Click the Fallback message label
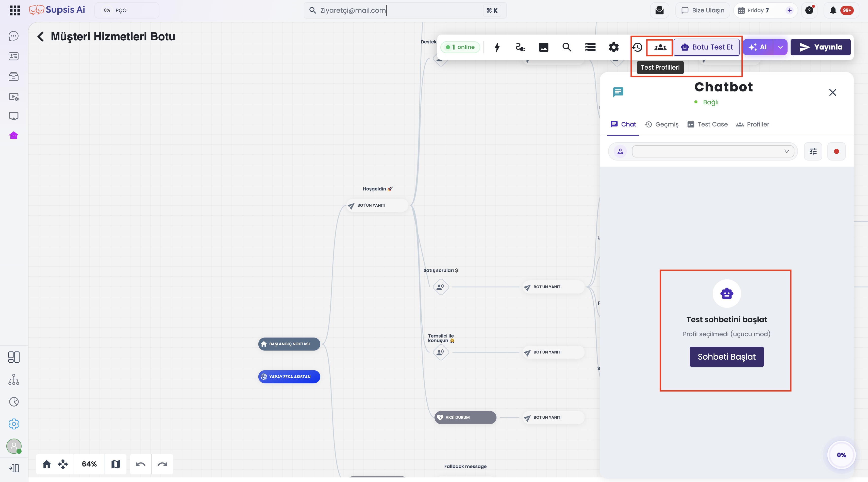868x482 pixels. [x=465, y=466]
